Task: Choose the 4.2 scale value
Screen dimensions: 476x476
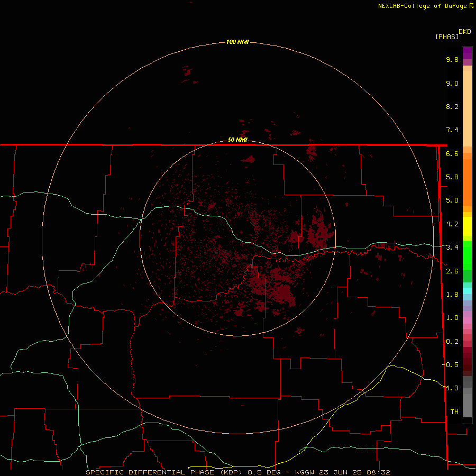Action: point(452,224)
